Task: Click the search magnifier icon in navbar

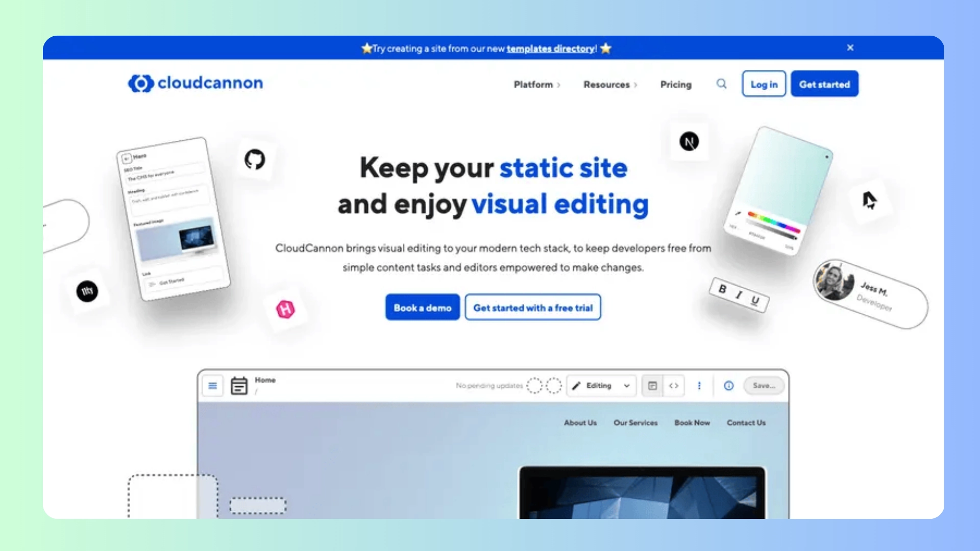Action: coord(721,84)
